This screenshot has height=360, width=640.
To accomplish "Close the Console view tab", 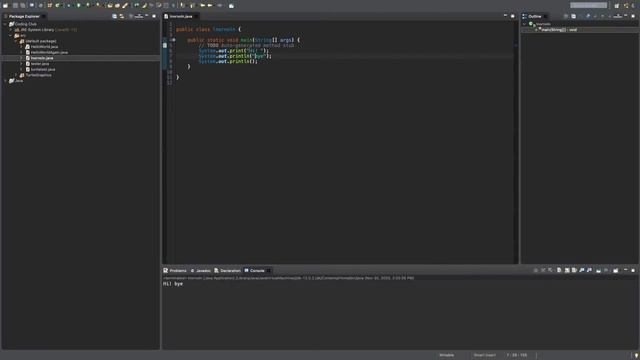I will [269, 271].
